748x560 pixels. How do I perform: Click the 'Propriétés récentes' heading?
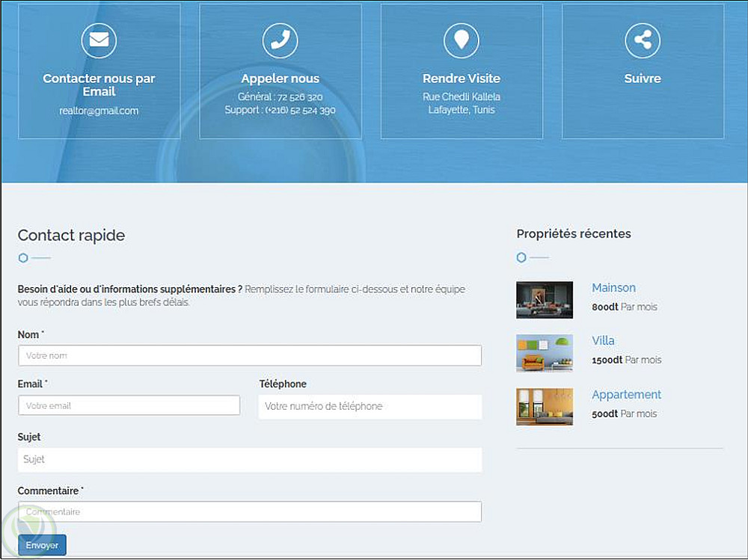(574, 234)
